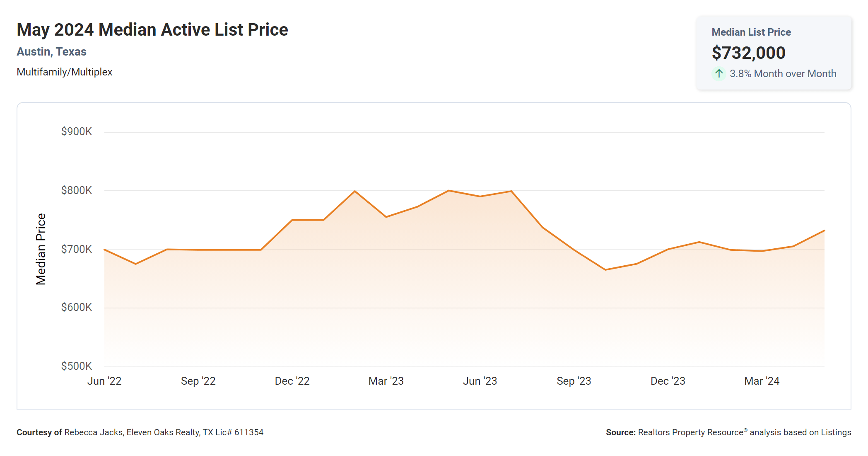Click the Jun '22 x-axis label

[104, 381]
